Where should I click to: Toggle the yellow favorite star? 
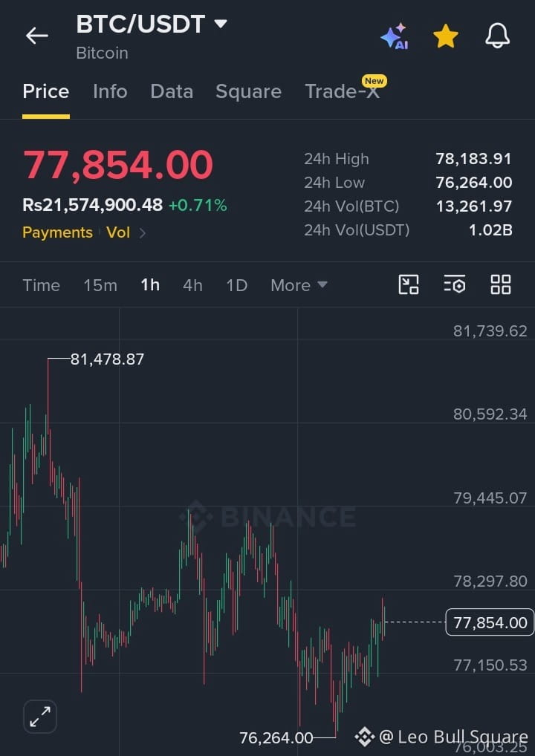click(446, 36)
